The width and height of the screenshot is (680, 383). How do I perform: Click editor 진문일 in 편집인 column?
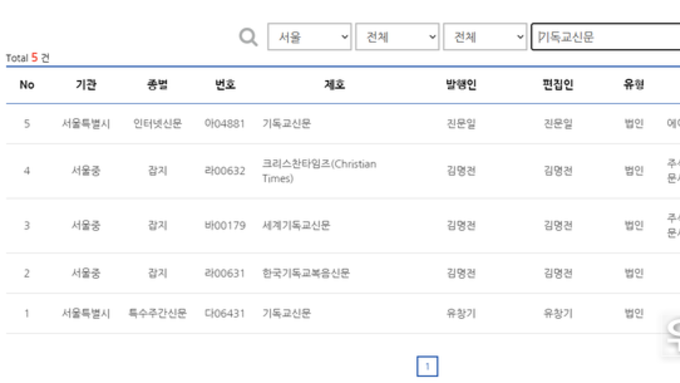pos(558,124)
